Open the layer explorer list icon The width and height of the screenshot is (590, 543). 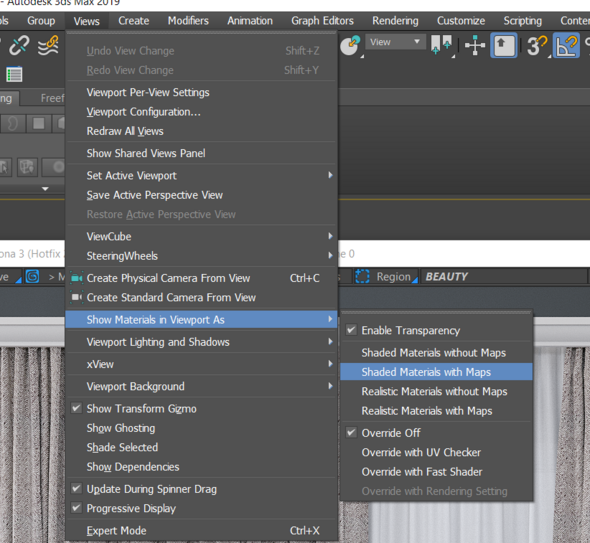click(x=14, y=74)
